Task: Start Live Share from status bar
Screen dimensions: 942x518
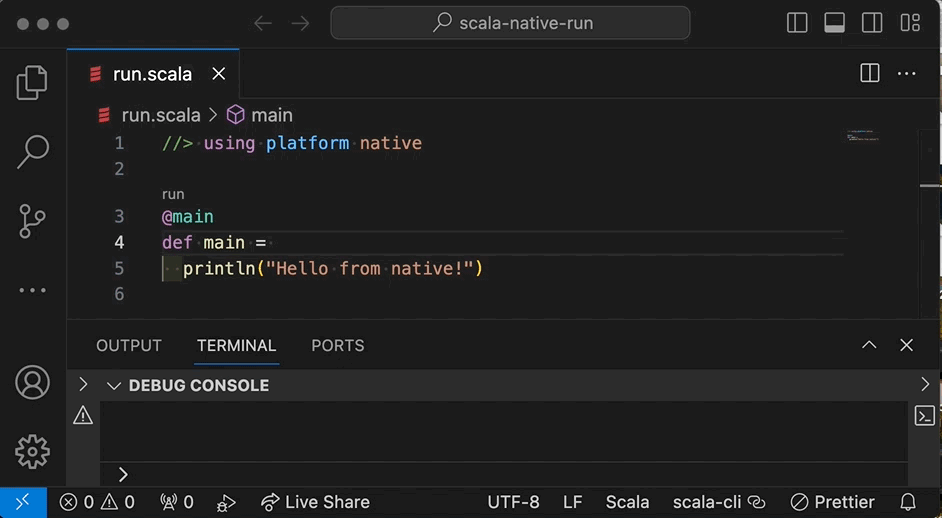Action: (x=315, y=502)
